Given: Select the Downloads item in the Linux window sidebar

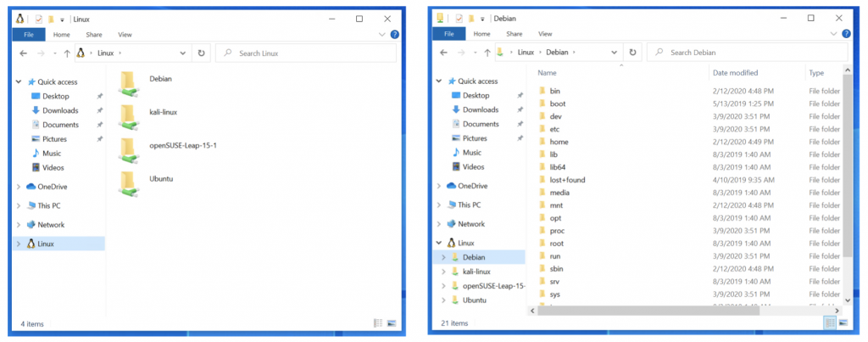Looking at the screenshot, I should (60, 110).
